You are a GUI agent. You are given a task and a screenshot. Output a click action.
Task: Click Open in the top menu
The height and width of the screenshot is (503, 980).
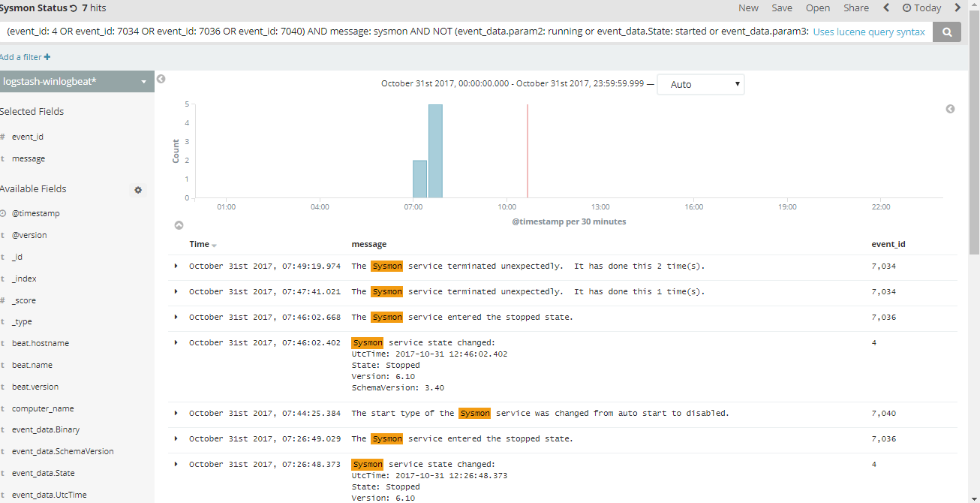(818, 8)
